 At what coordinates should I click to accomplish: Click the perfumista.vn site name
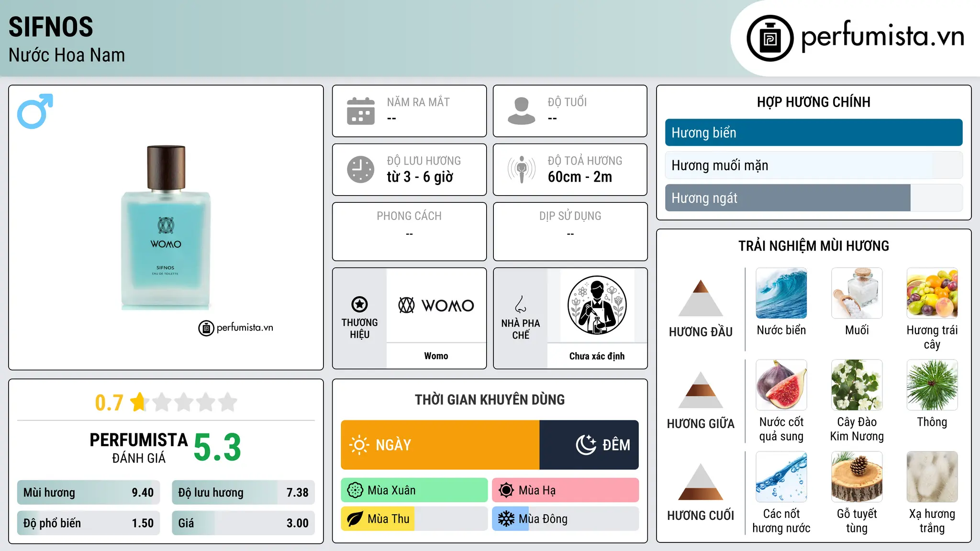[883, 37]
